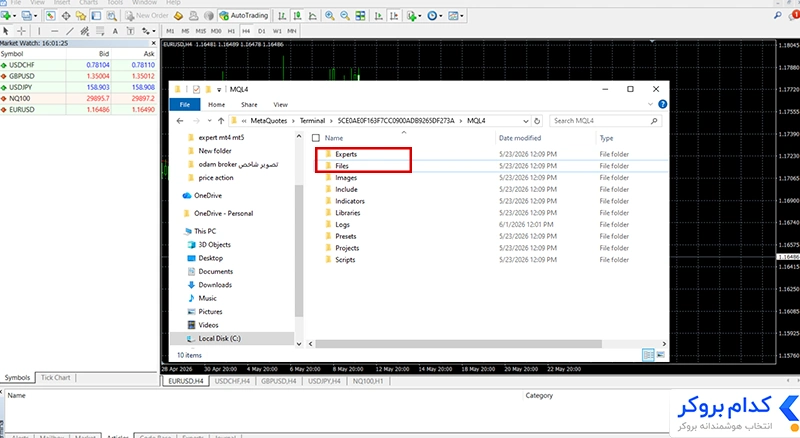Open the New Chart dropdown arrow
This screenshot has height=438, width=800.
[13, 16]
